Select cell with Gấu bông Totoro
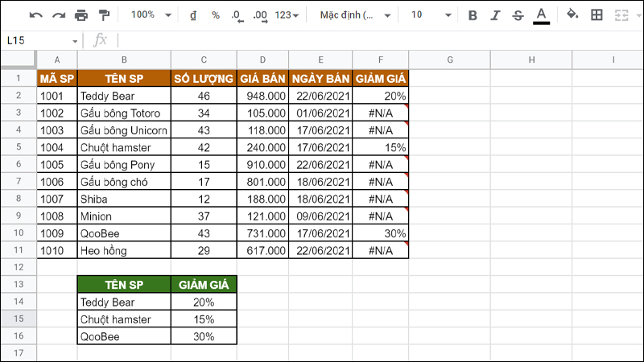 tap(124, 113)
